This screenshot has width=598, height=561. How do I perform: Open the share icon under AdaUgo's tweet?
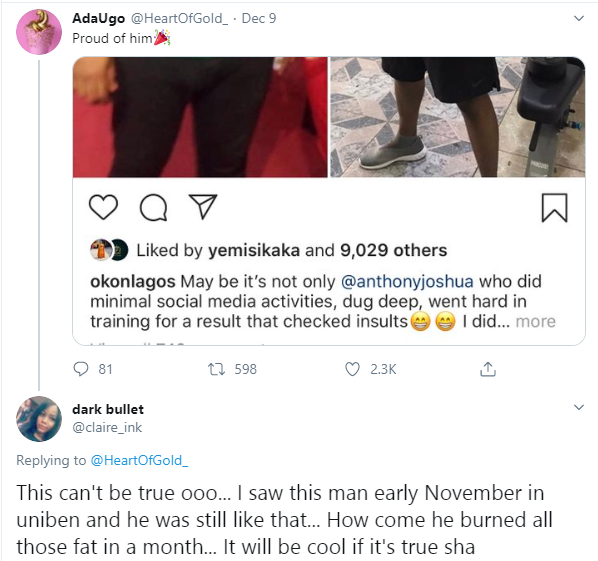click(488, 369)
